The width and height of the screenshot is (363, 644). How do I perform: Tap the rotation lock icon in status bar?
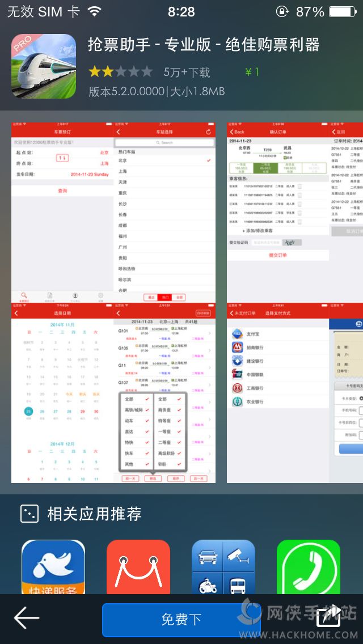[282, 12]
